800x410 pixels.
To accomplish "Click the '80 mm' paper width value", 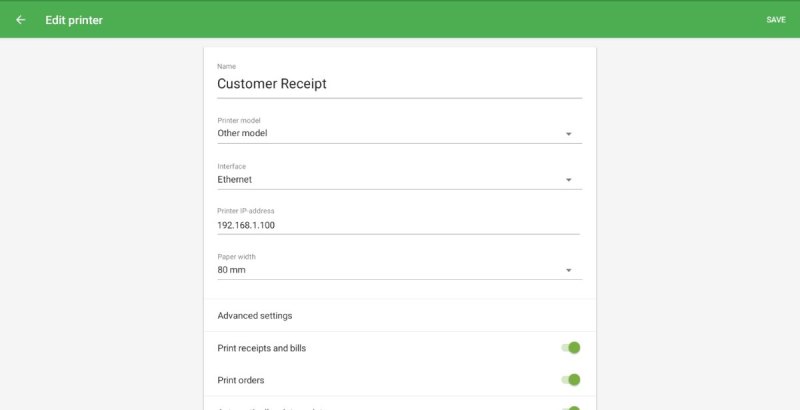I will coord(232,270).
